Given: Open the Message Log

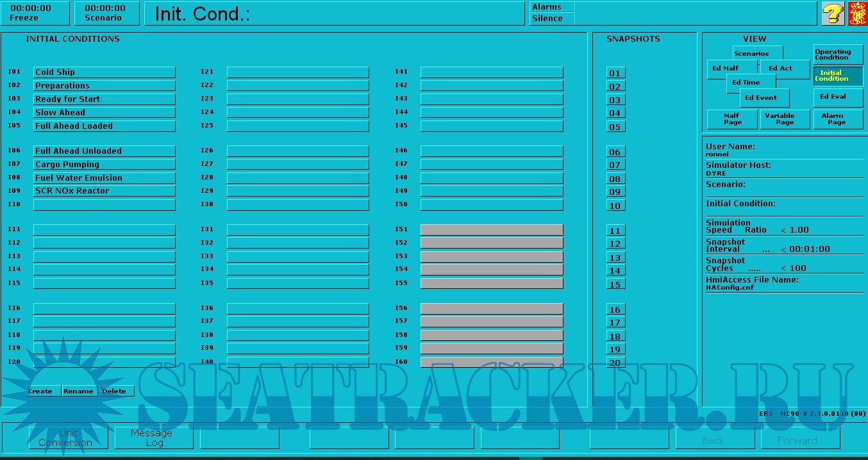Looking at the screenshot, I should click(x=153, y=438).
